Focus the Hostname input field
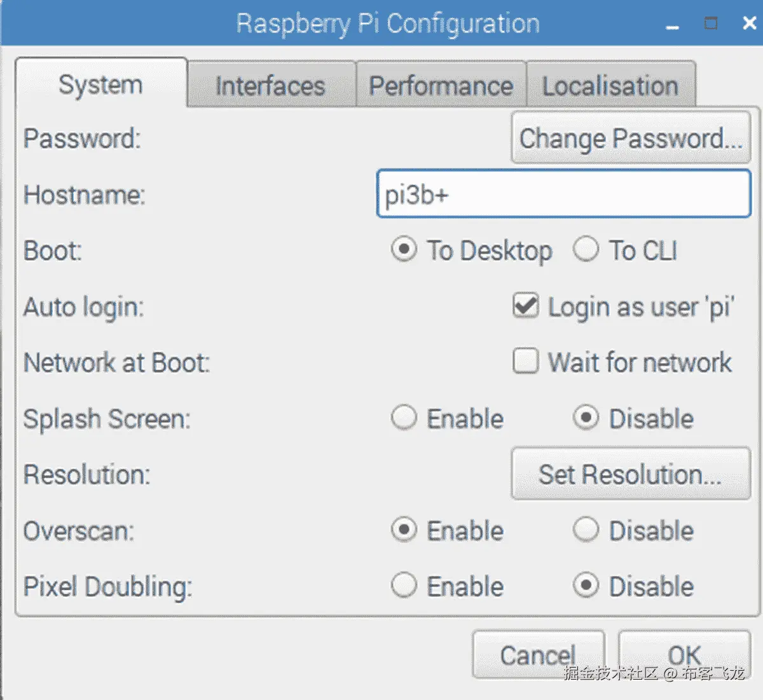 point(564,194)
